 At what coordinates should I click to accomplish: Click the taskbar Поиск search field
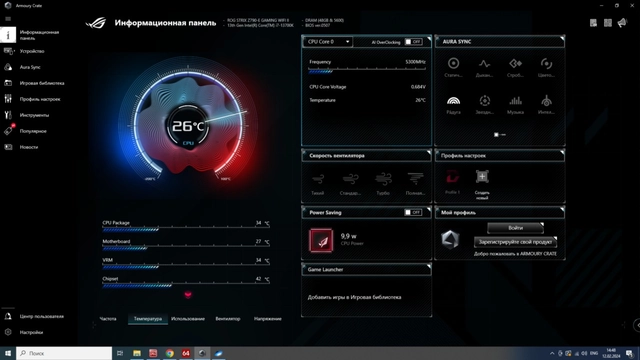tap(64, 353)
